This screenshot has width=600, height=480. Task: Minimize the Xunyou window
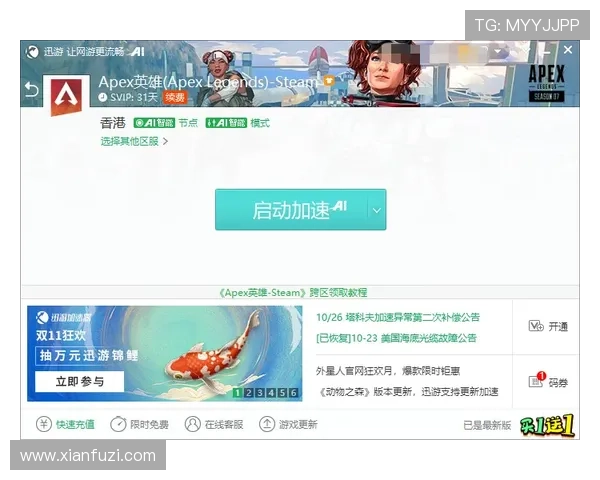coord(548,52)
